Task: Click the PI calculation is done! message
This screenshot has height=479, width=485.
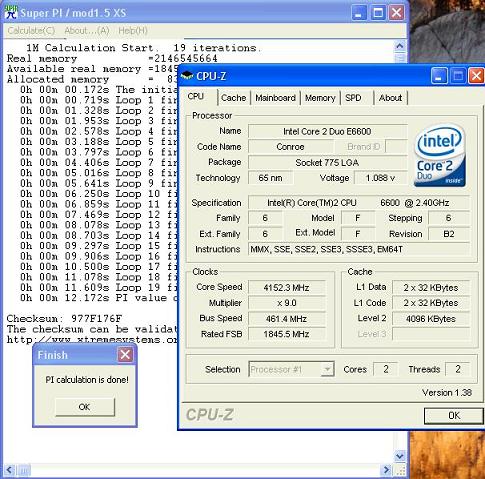Action: click(87, 380)
